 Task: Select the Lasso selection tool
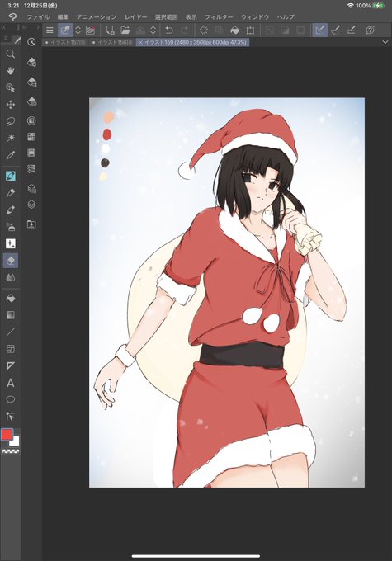[11, 121]
